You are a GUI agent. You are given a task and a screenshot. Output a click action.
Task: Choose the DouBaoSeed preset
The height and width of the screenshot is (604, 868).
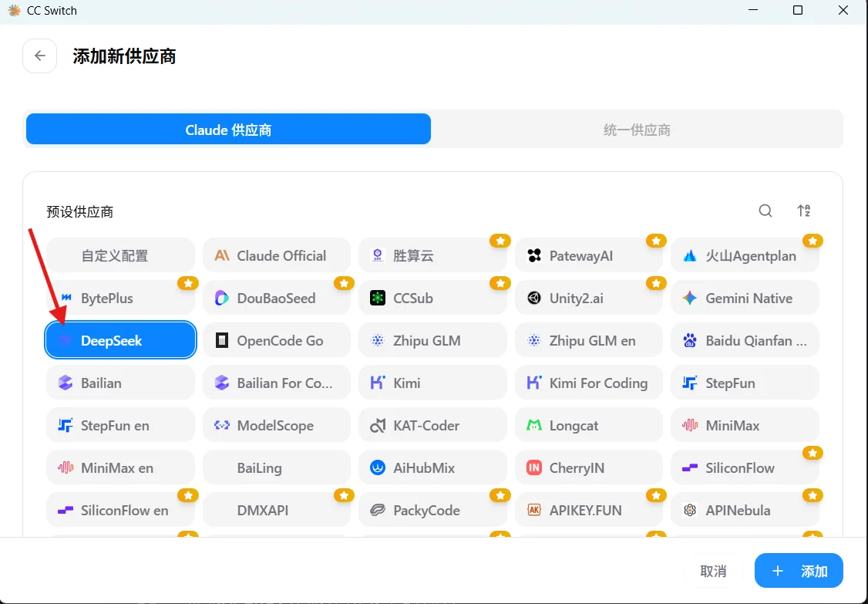click(277, 298)
